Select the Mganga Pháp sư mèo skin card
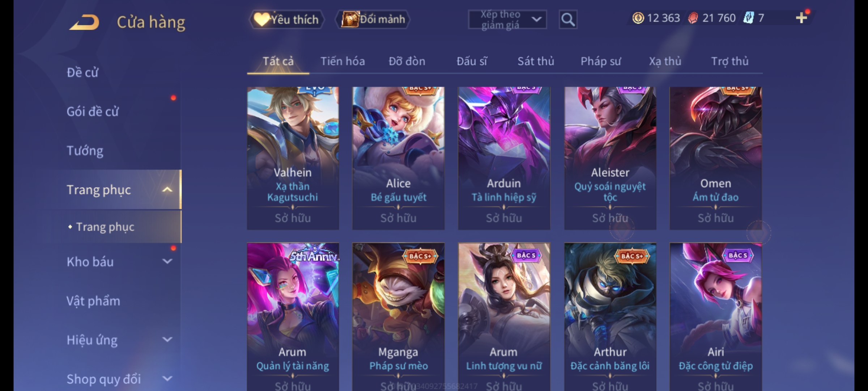The image size is (868, 391). [x=398, y=317]
